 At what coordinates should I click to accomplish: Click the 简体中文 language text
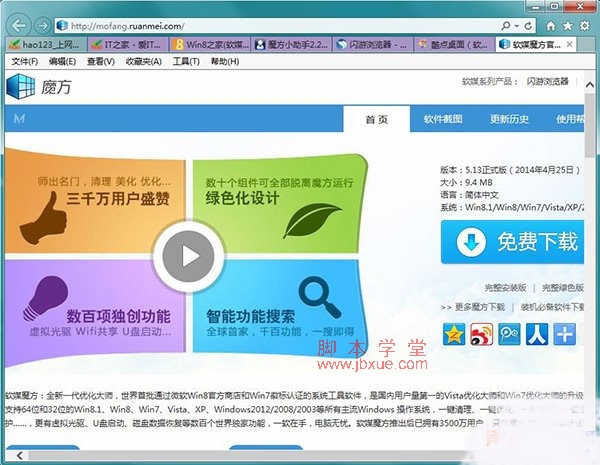(x=481, y=195)
